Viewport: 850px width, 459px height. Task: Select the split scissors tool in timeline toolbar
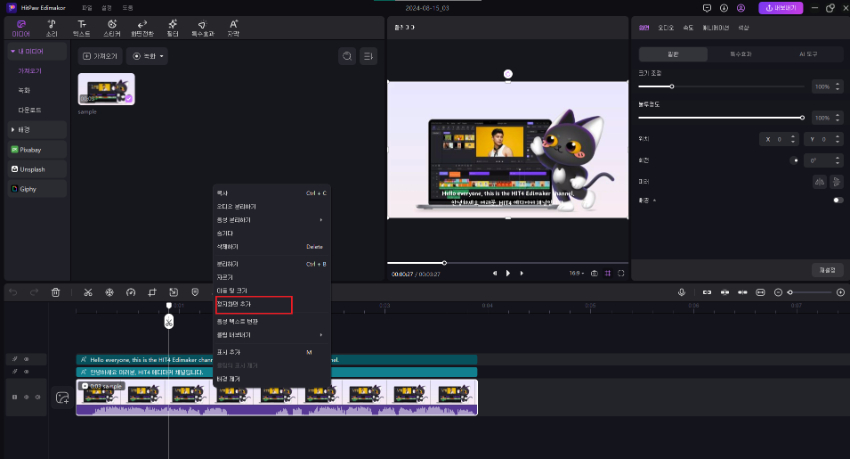pos(88,292)
